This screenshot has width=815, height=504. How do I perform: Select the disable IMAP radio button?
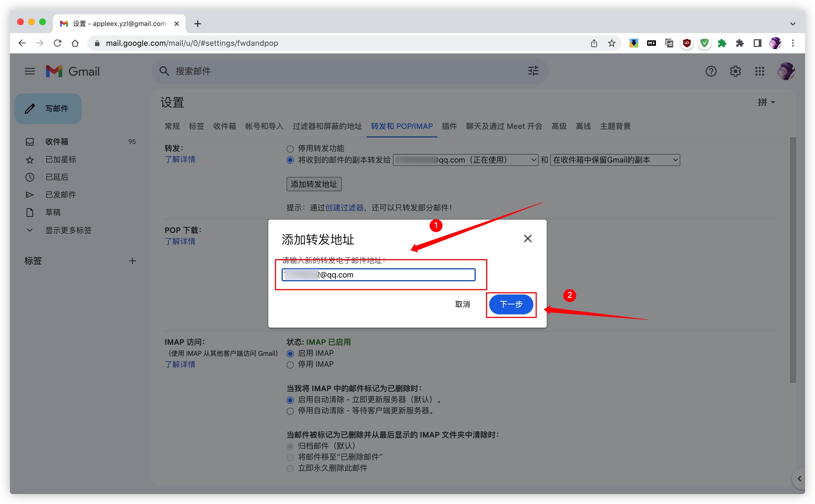pyautogui.click(x=290, y=365)
